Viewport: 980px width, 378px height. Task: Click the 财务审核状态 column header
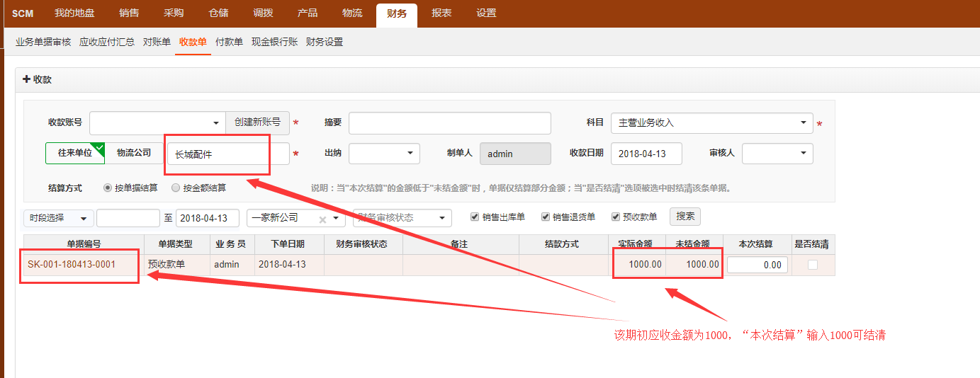[364, 244]
